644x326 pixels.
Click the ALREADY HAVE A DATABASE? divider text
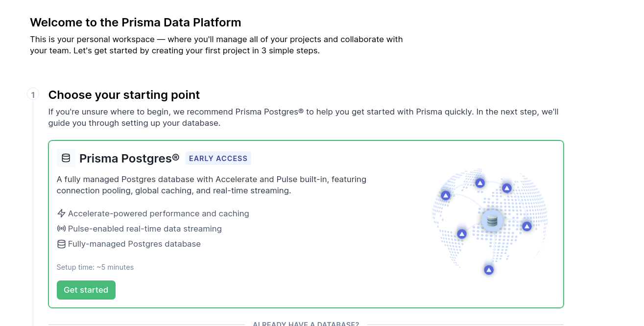click(x=306, y=324)
